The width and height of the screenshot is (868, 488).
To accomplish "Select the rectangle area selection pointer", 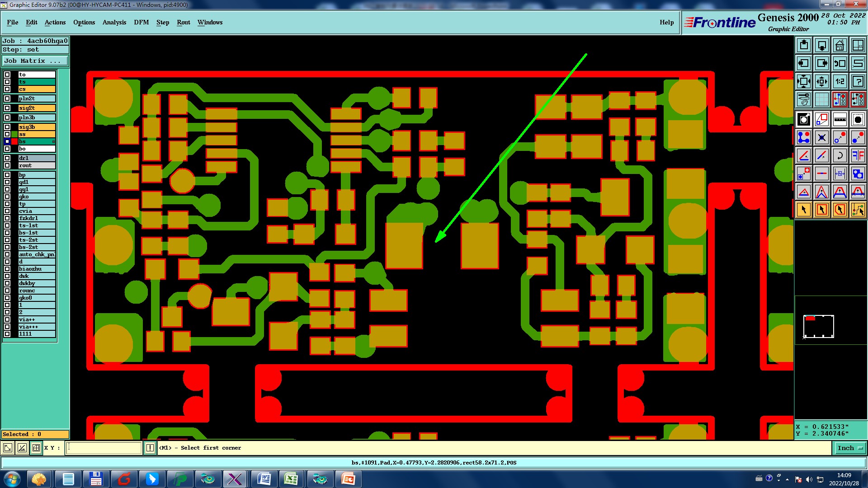I will pyautogui.click(x=821, y=210).
